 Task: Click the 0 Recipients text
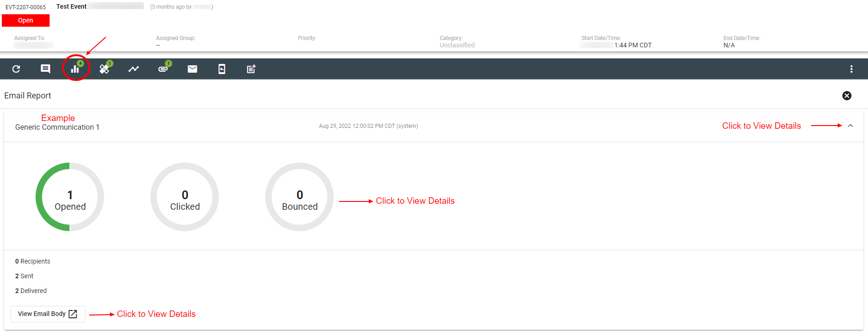click(33, 261)
